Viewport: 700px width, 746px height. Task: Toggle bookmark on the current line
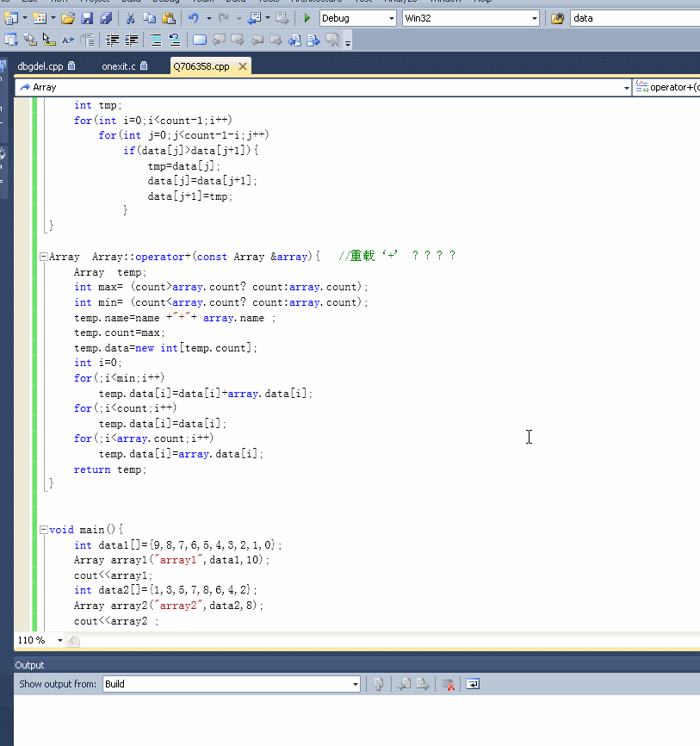(200, 40)
